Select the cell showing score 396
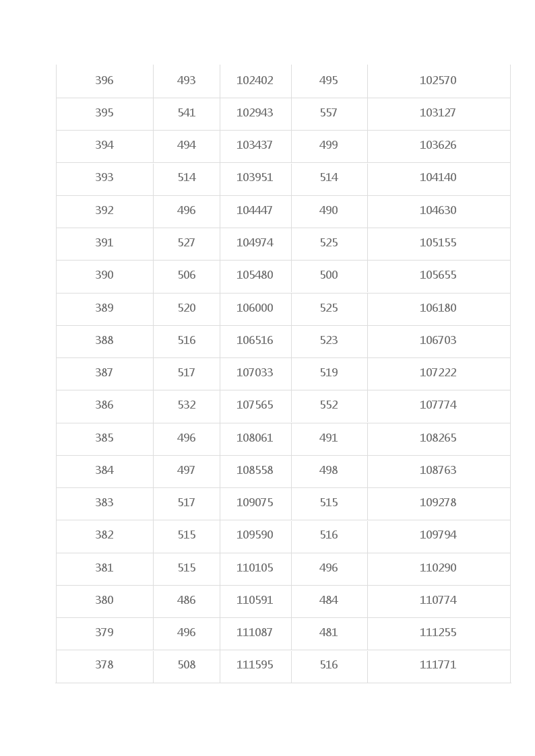 click(x=104, y=81)
